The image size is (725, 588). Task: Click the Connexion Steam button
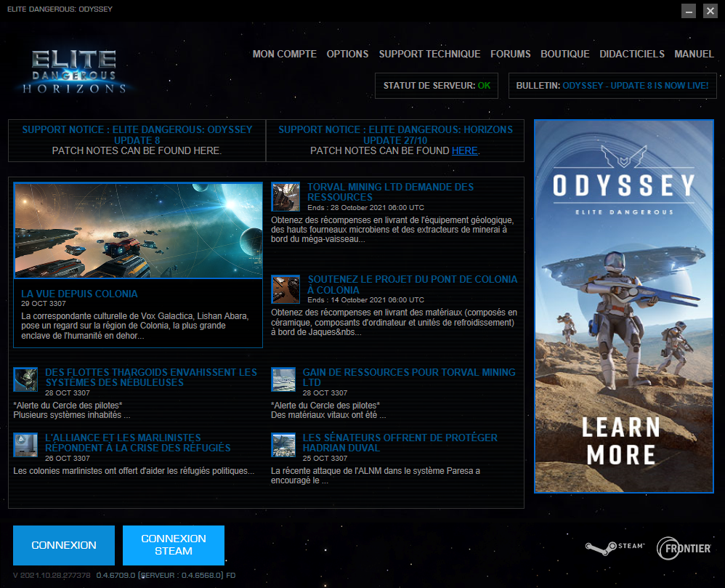(174, 545)
